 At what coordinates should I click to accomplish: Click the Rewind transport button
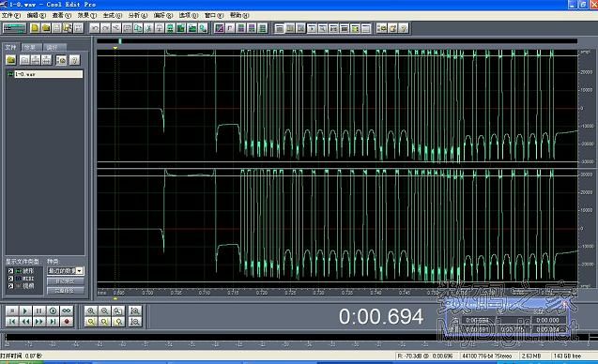pos(25,322)
